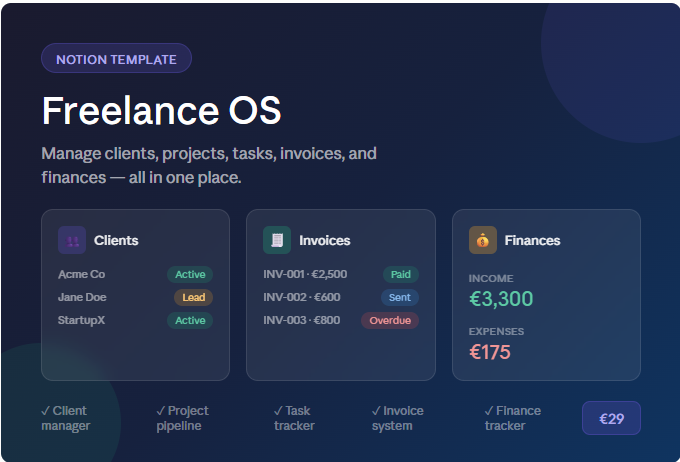This screenshot has height=462, width=680.
Task: Click the Finance tracker feature
Action: [513, 418]
